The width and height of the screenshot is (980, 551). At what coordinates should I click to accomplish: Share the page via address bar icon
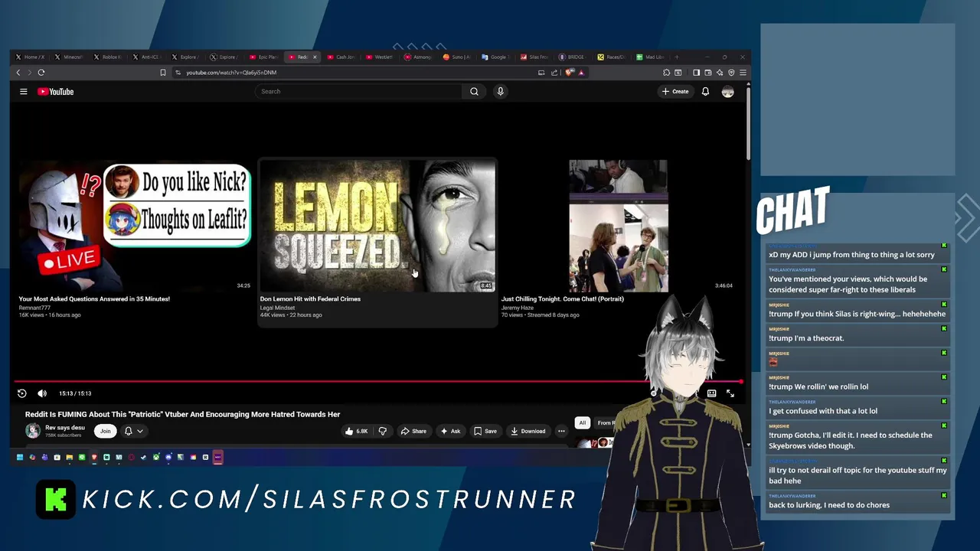point(554,73)
